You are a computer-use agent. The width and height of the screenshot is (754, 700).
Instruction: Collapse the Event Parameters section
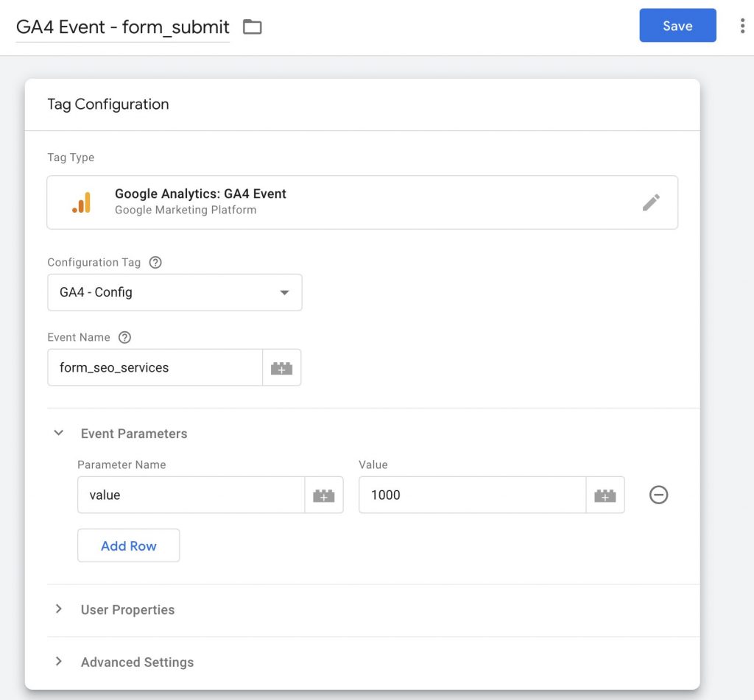59,433
